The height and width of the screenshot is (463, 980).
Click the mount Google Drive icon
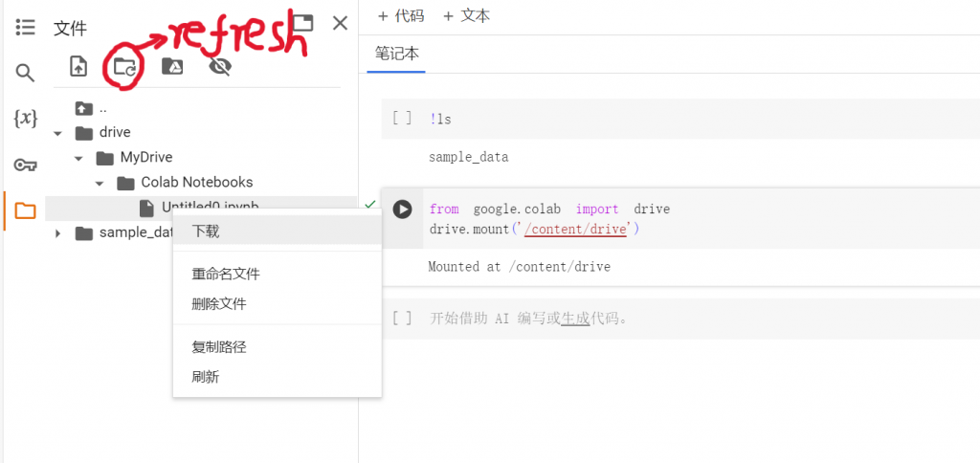171,66
